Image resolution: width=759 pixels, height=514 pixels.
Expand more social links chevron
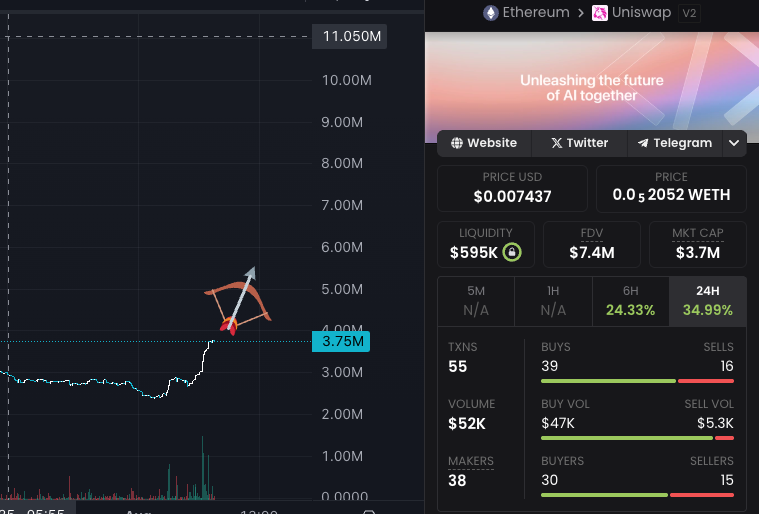[x=734, y=143]
